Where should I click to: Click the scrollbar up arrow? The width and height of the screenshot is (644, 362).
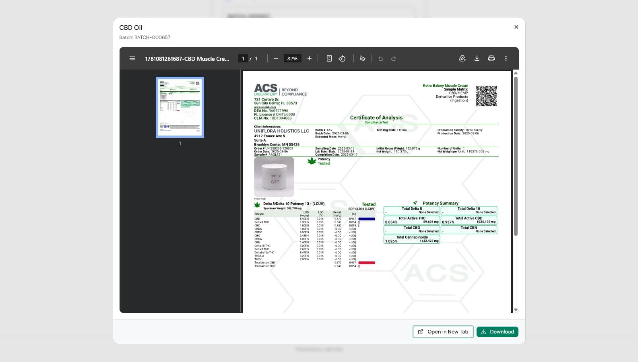point(516,73)
